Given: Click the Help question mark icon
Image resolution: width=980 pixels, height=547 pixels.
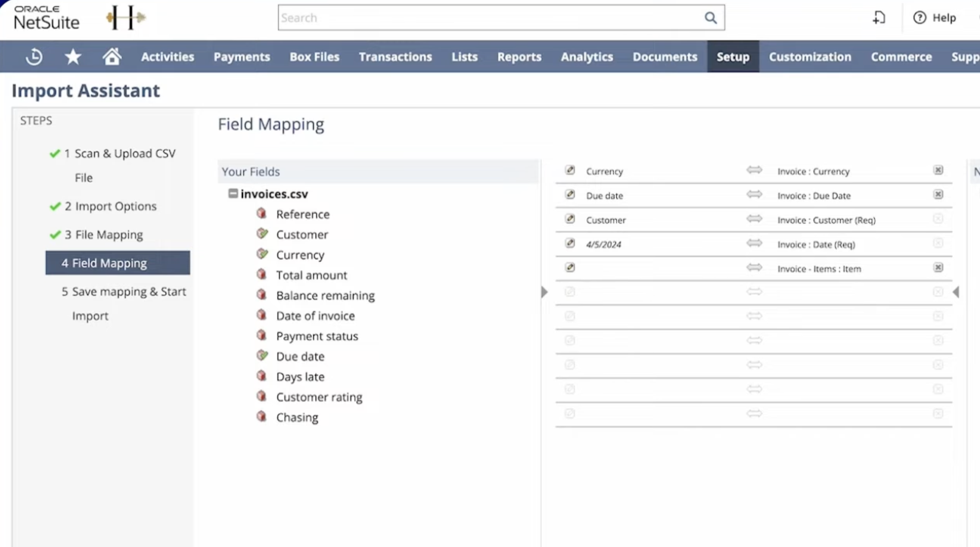Looking at the screenshot, I should [x=919, y=17].
